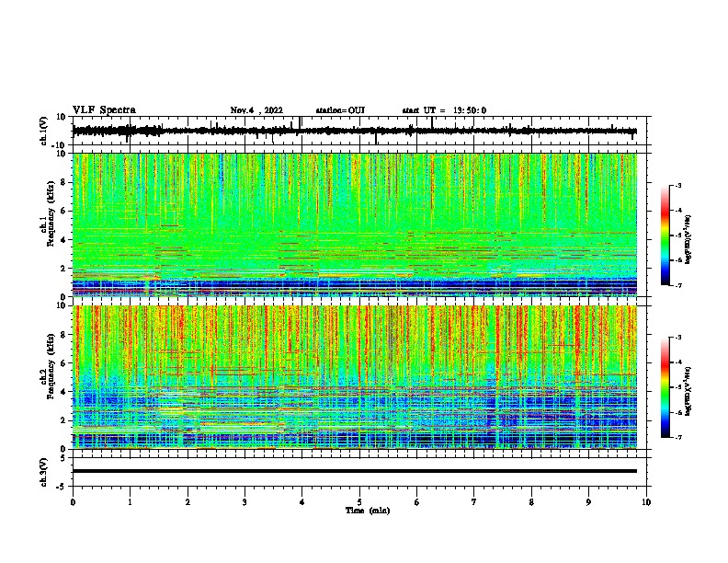The image size is (728, 563).
Task: Click the ch.1 "Frequency (kHz)" axis label
Action: pos(51,214)
